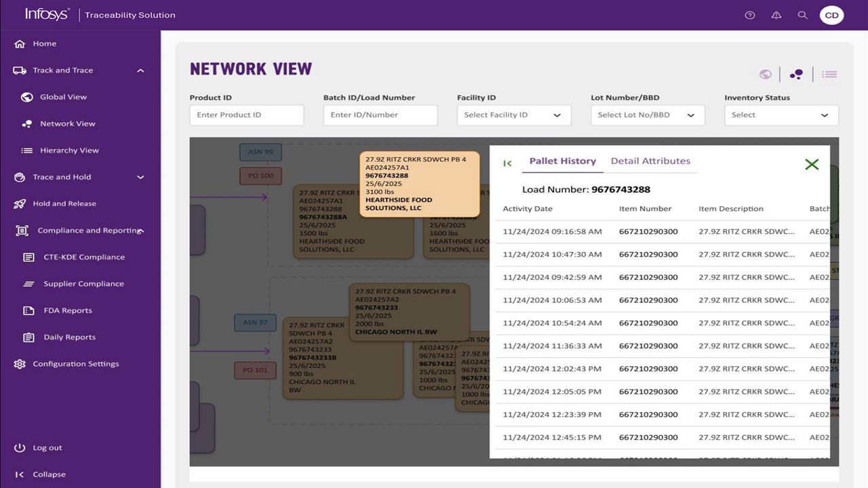The image size is (868, 488).
Task: Click the Supplier Compliance icon
Action: pyautogui.click(x=28, y=284)
